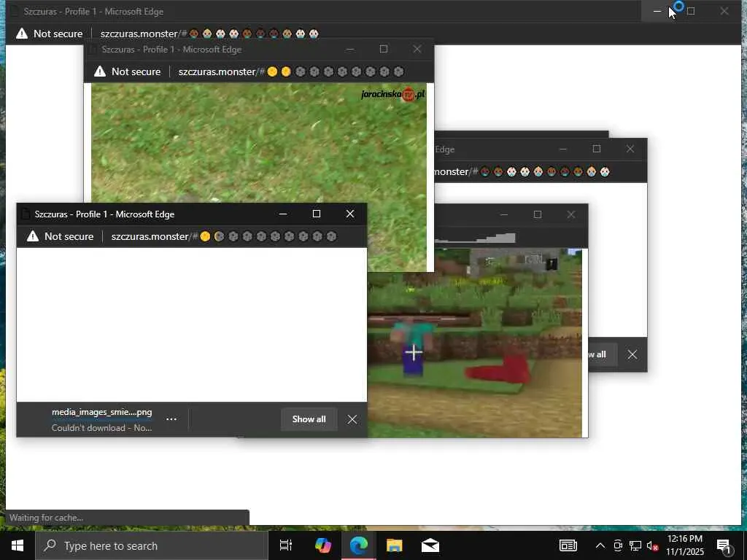Minimize the jarocinska video Edge window
Viewport: 747px width, 560px height.
[350, 50]
